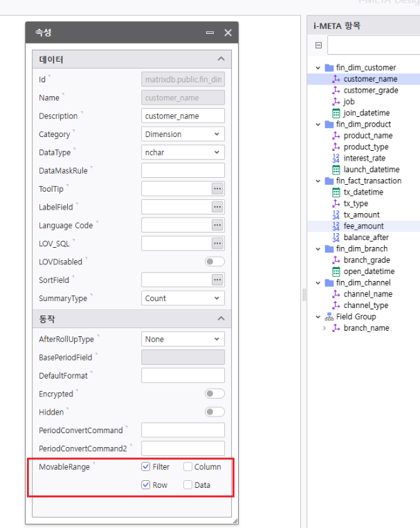
Task: Click the join_datetime calendar icon
Action: coord(336,113)
